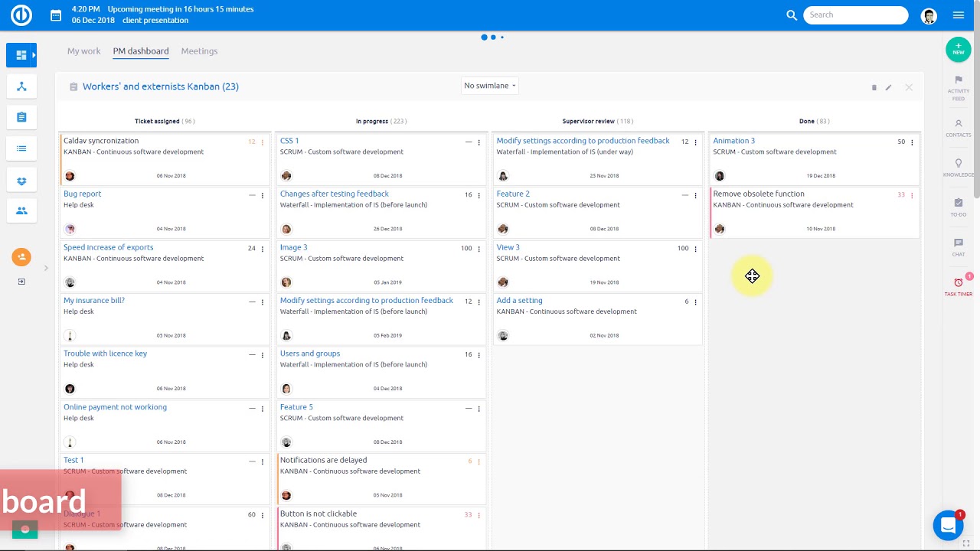Switch to the My work tab
This screenshot has height=551, width=980.
pos(83,51)
